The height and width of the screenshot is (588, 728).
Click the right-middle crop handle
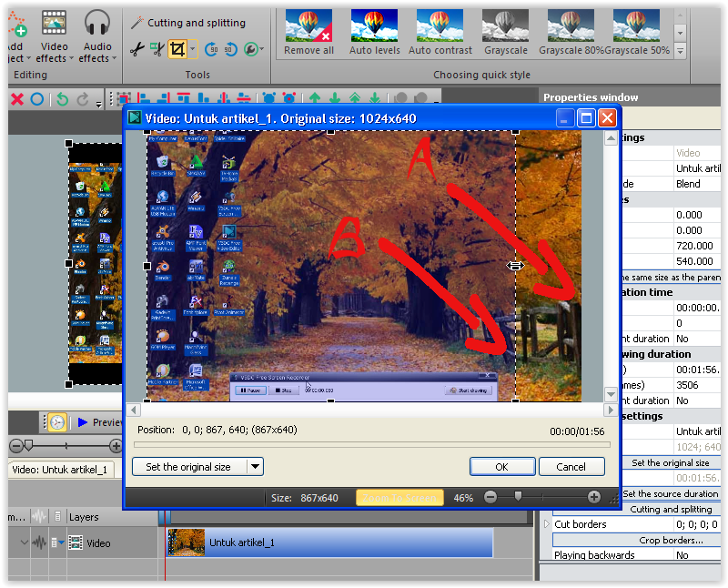515,266
